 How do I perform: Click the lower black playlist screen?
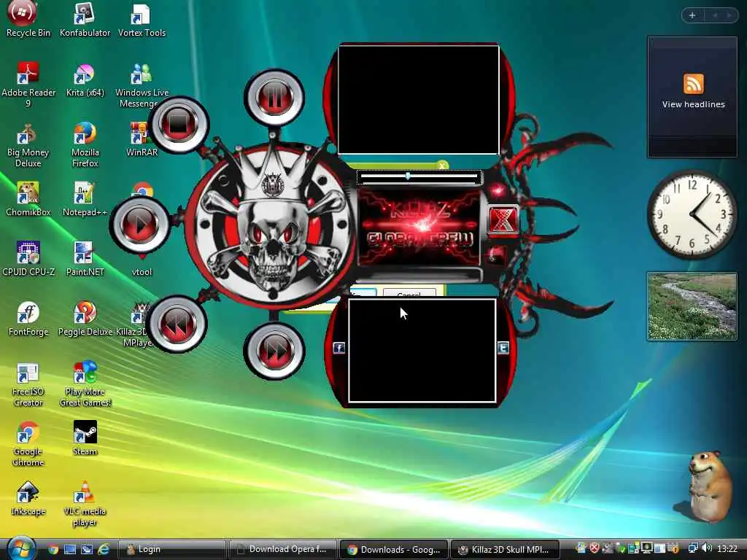422,351
